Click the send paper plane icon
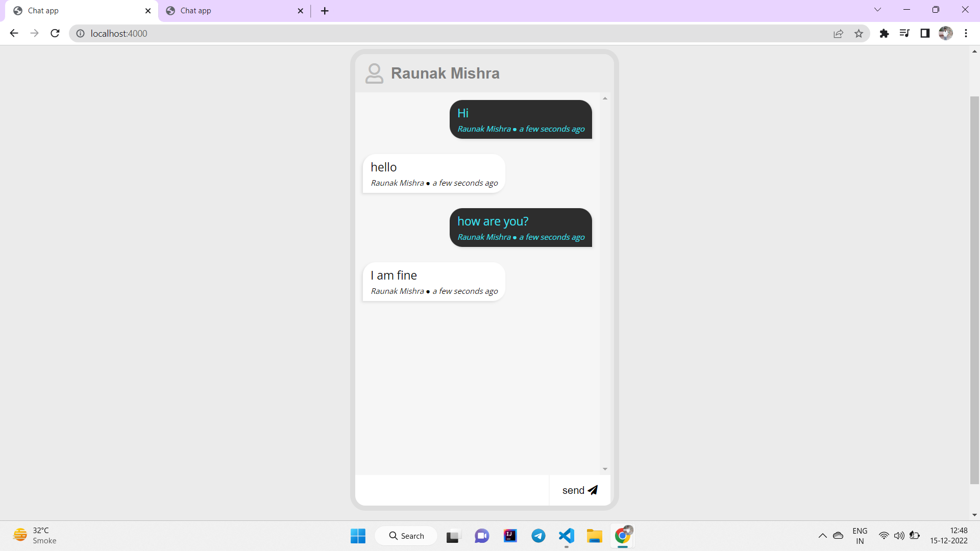The image size is (980, 551). coord(593,490)
